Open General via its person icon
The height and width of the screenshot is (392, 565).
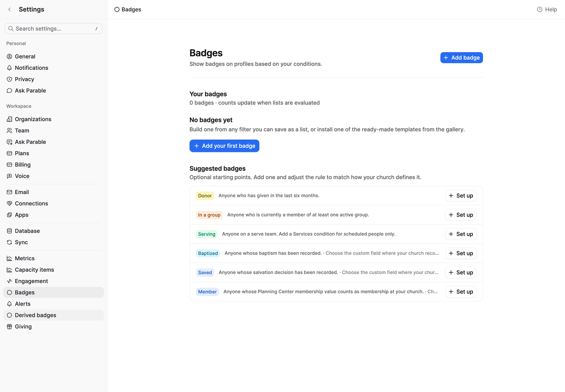click(x=9, y=56)
